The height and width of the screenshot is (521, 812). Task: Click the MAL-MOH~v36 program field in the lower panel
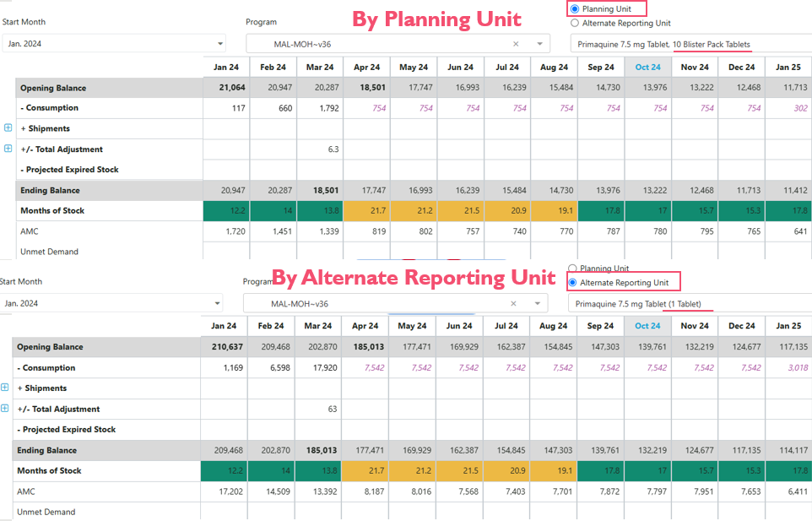[x=396, y=303]
